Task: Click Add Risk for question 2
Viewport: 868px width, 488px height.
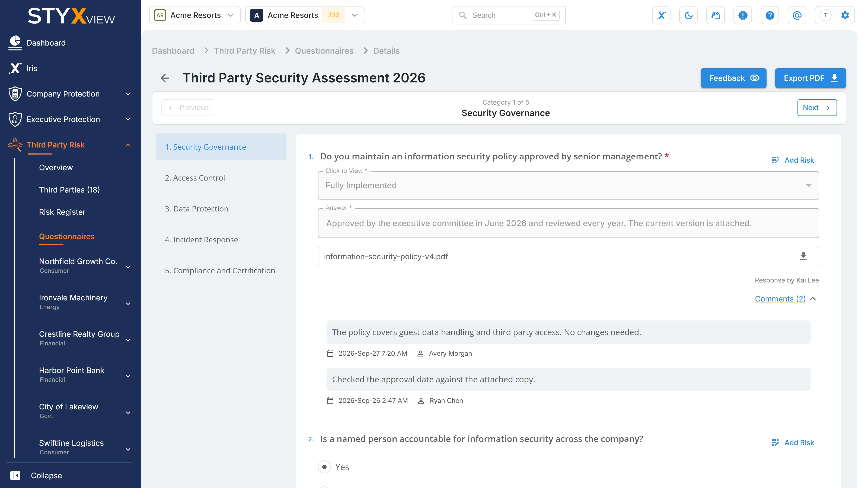Action: click(793, 442)
